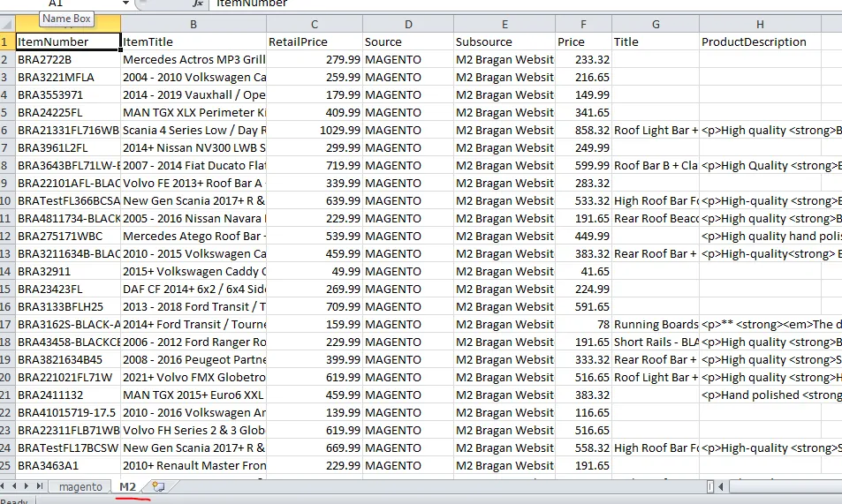Select cell containing BRA24225FL
Viewport: 842px width, 504px height.
pyautogui.click(x=68, y=113)
